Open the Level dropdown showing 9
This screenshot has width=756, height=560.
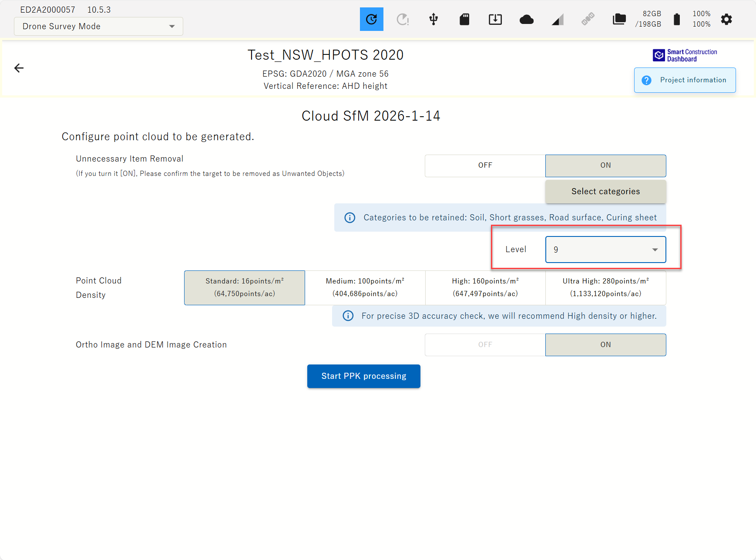click(x=605, y=250)
